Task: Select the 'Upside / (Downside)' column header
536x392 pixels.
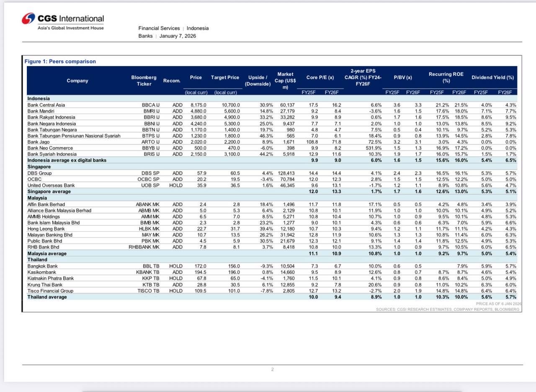Action: coord(258,80)
